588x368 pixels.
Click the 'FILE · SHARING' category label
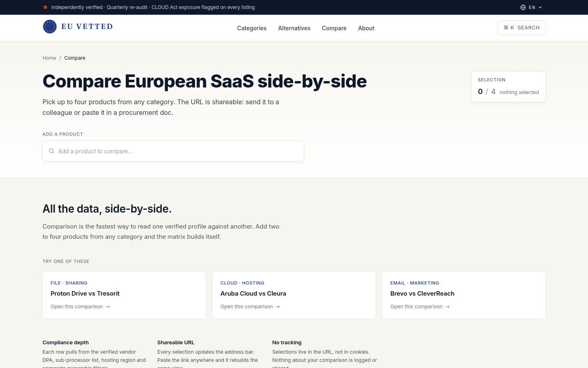(x=69, y=283)
